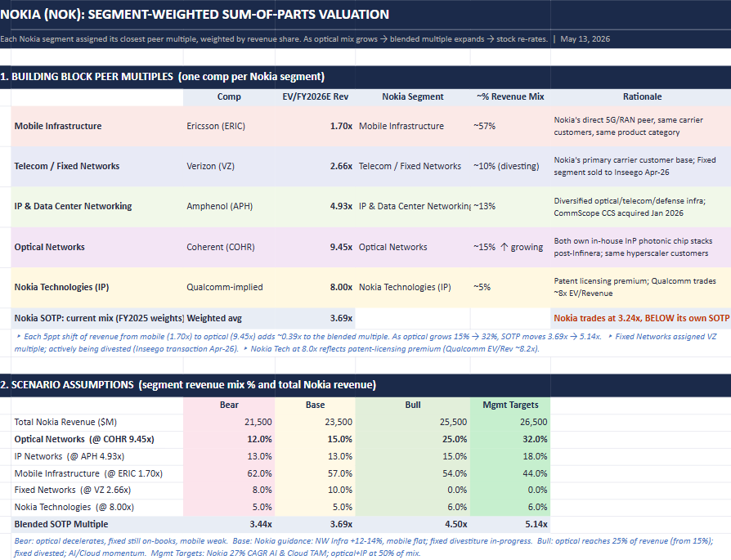This screenshot has height=560, width=731.
Task: Click the '~% Revenue Mix' column header
Action: tap(510, 96)
